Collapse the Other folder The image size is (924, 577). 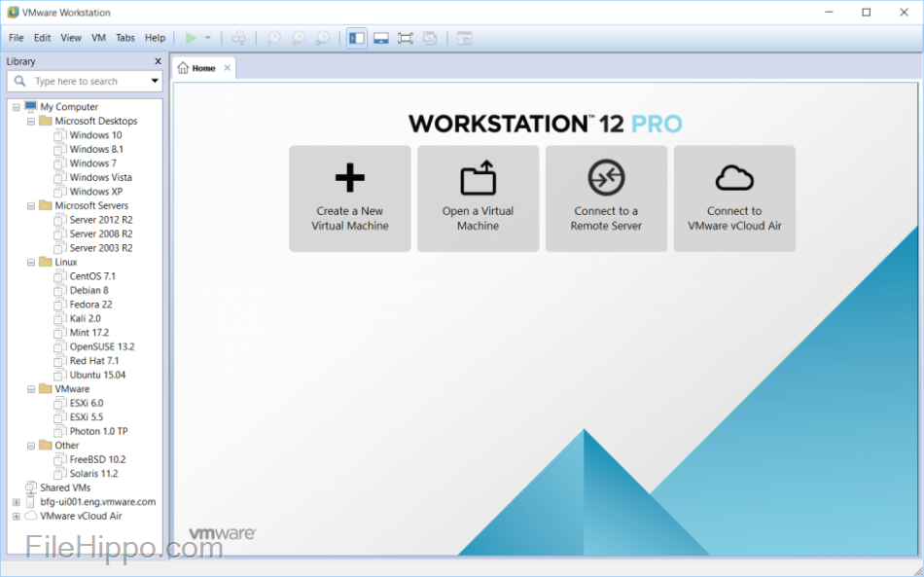[x=31, y=447]
